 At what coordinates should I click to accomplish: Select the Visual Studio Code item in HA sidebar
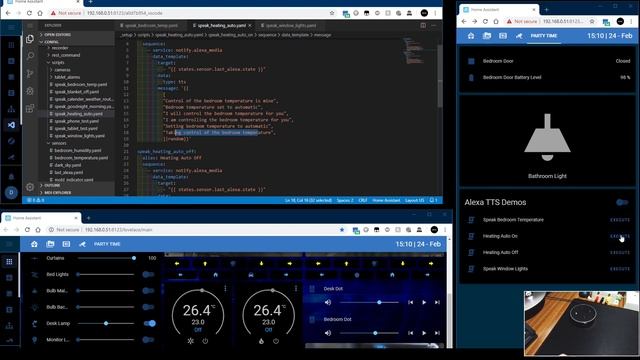pyautogui.click(x=11, y=125)
